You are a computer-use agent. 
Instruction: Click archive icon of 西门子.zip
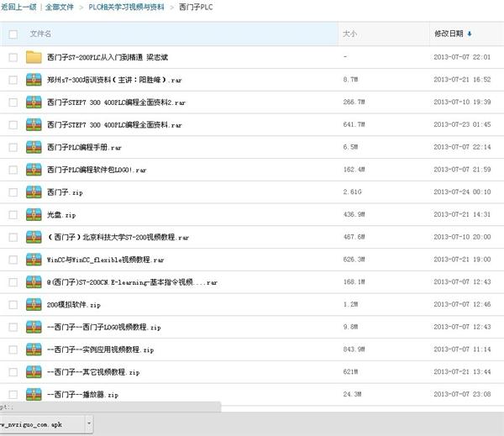[x=34, y=192]
